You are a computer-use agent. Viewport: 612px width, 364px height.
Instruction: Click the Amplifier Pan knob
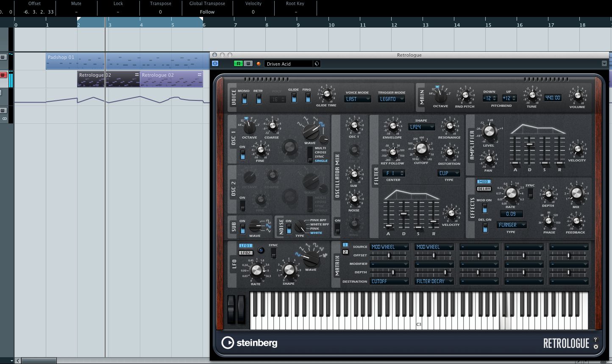coord(489,159)
